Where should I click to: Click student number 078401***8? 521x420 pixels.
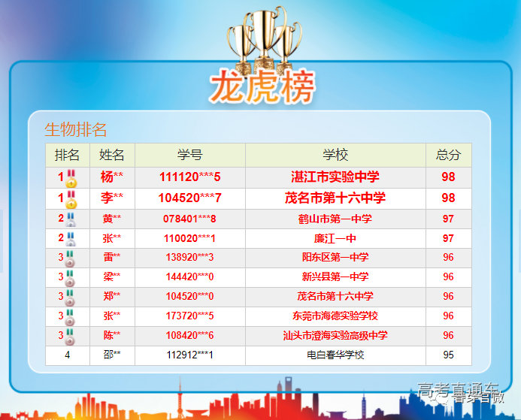[189, 219]
